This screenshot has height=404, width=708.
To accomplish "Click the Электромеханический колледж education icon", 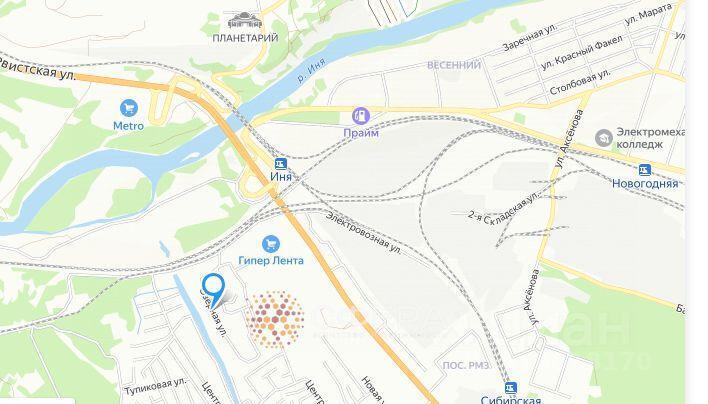I will (x=604, y=138).
